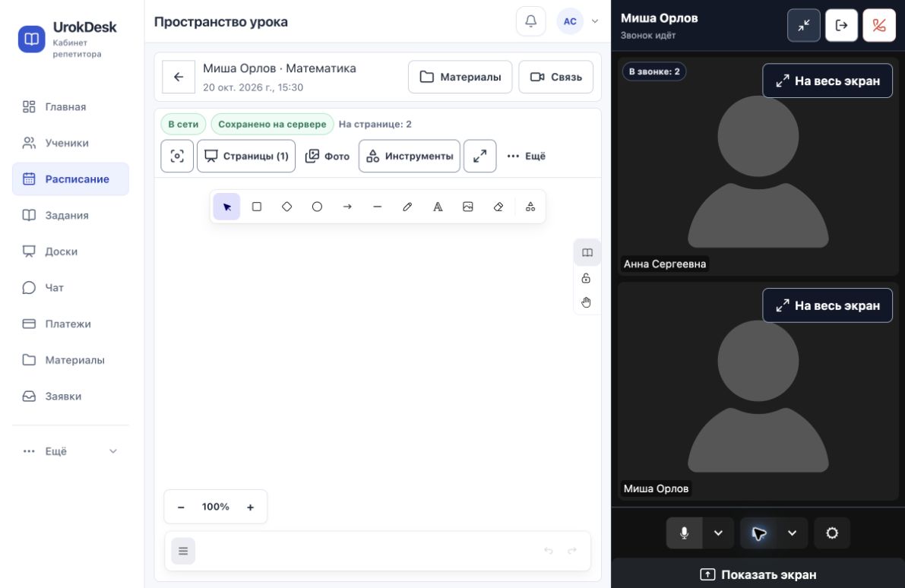Open the canvas hamburger menu
The height and width of the screenshot is (588, 905).
(183, 551)
